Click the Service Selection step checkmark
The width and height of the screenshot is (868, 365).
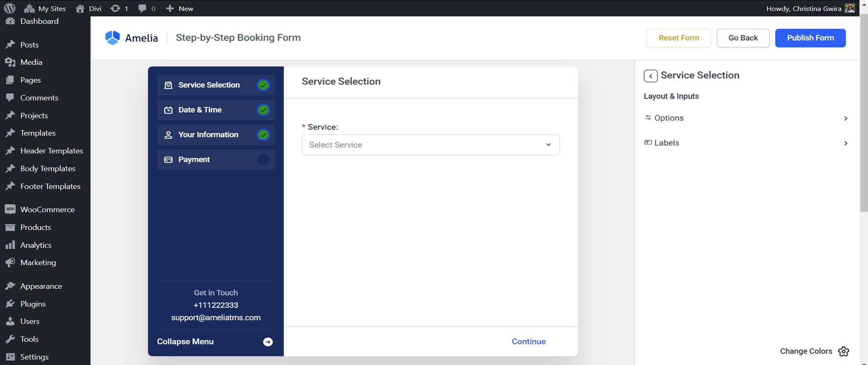click(263, 85)
